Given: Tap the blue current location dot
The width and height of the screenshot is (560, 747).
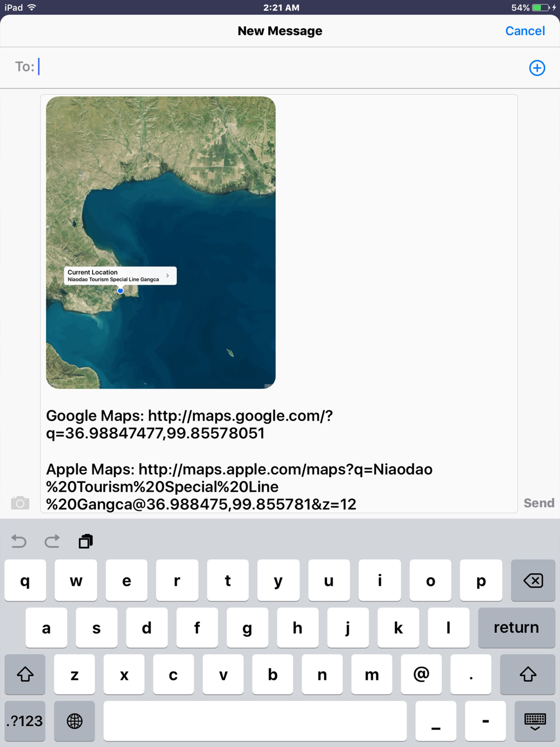Looking at the screenshot, I should point(120,291).
